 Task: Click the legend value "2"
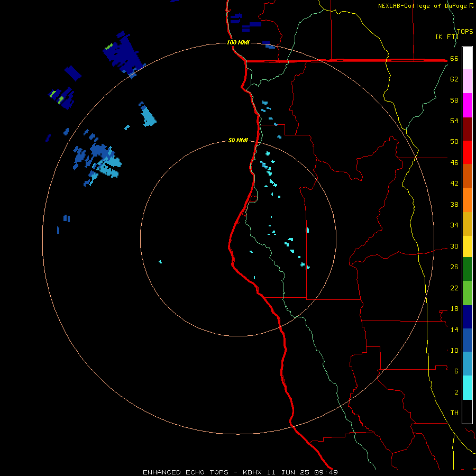coord(456,392)
